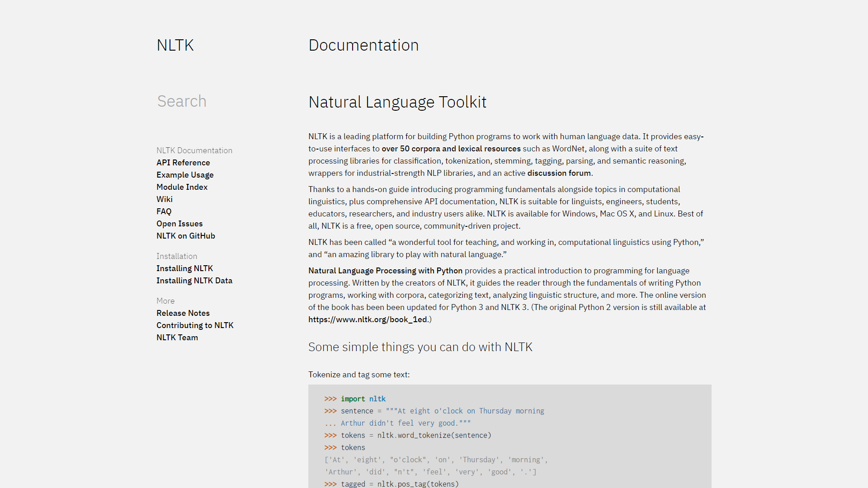This screenshot has height=488, width=868.
Task: Open the Python 2 book at nltk.org/book_1ed
Action: [x=368, y=319]
